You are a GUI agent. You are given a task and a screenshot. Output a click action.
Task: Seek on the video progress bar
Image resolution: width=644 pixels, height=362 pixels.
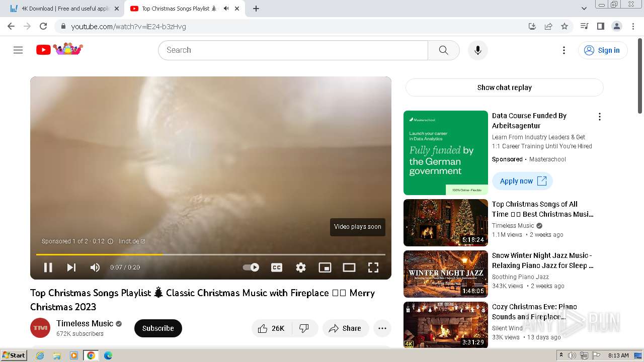(x=211, y=254)
